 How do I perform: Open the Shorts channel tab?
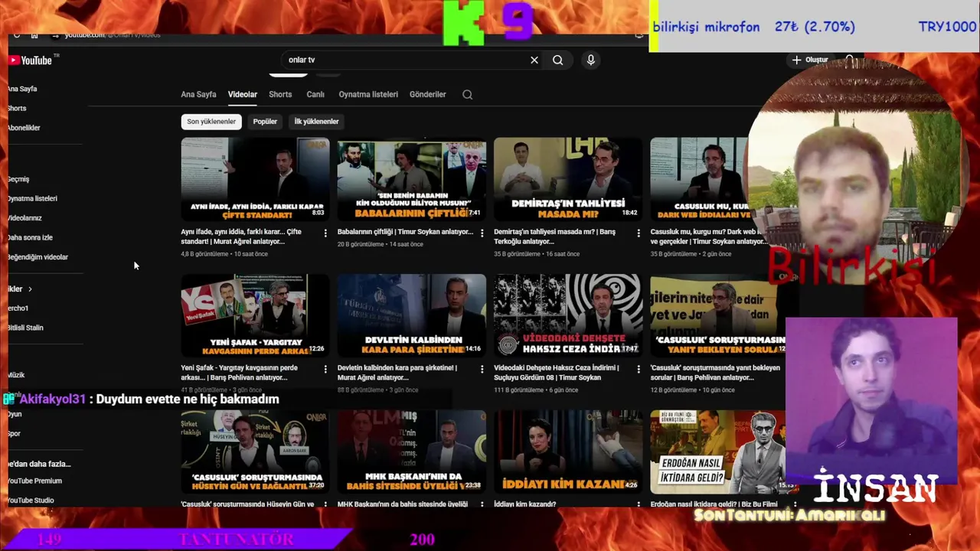[280, 95]
